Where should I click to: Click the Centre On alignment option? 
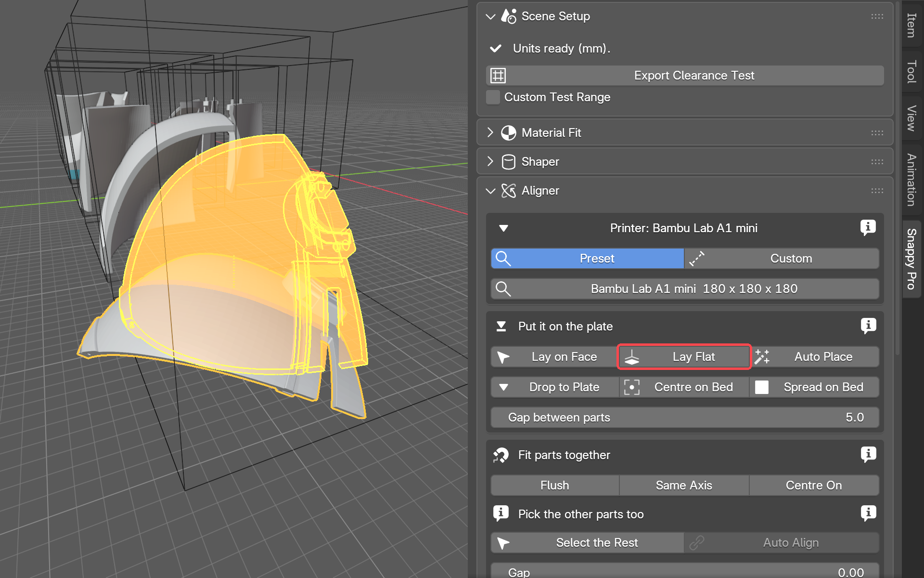coord(814,486)
